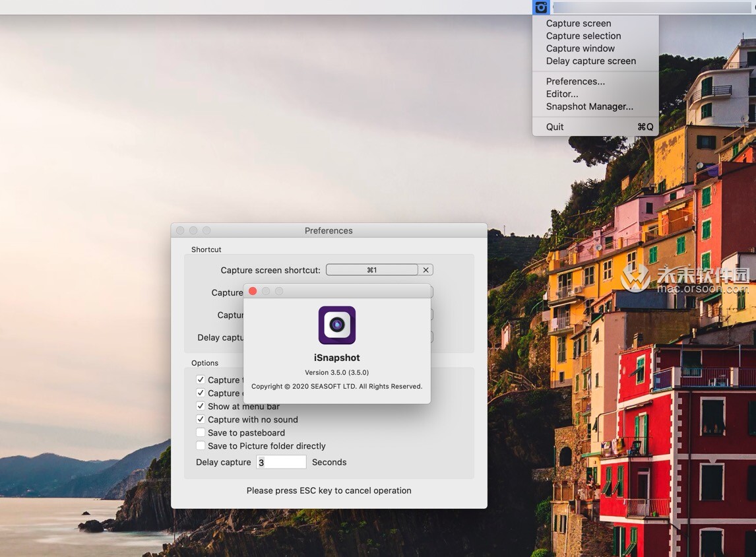Screen dimensions: 756x557
Task: Click the iSnapshot camera icon in menu bar
Action: click(x=541, y=7)
